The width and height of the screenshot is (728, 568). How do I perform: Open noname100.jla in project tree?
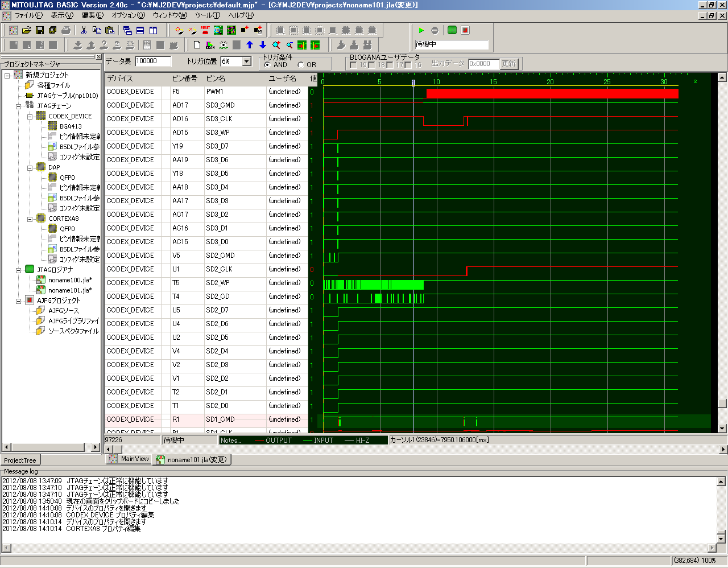pyautogui.click(x=69, y=280)
